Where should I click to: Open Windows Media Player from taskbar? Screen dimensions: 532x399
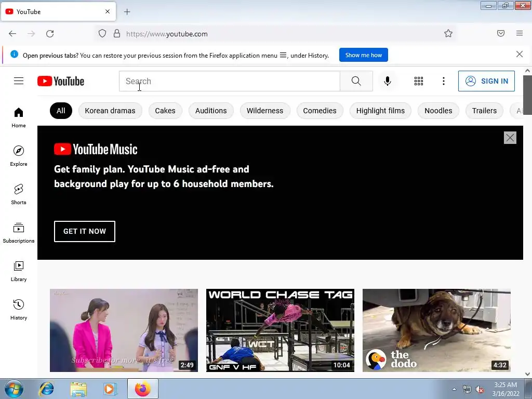[110, 389]
